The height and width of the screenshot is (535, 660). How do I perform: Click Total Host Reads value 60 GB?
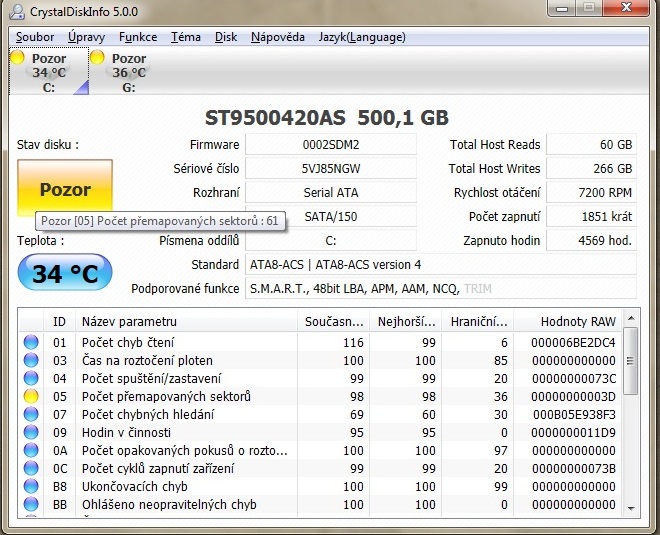tap(591, 145)
